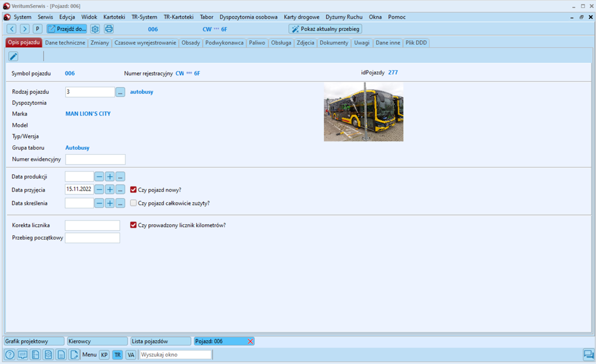Open the Data produkcji date picker
The image size is (596, 364).
coord(120,176)
